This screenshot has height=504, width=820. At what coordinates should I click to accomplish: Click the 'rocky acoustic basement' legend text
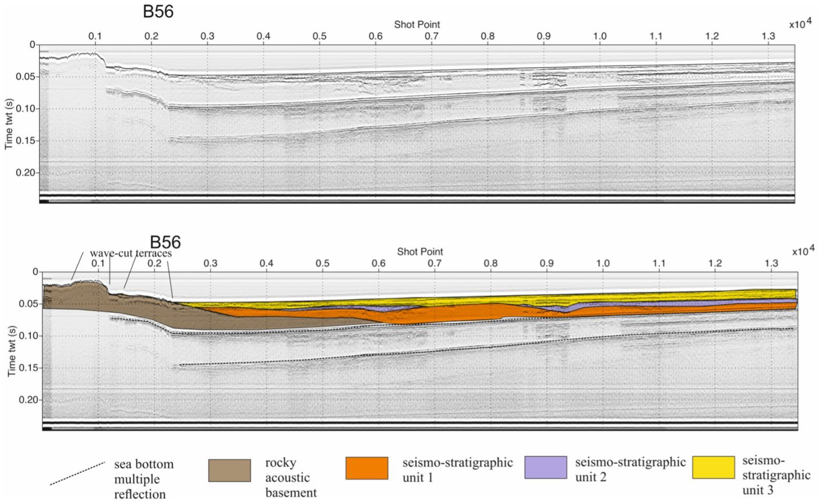(290, 478)
